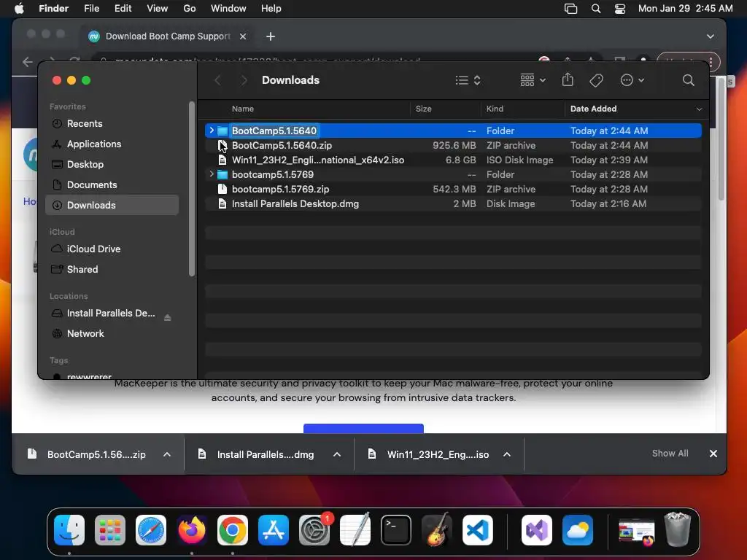The height and width of the screenshot is (560, 747).
Task: Launch Visual Studio Code from dock
Action: tap(478, 529)
